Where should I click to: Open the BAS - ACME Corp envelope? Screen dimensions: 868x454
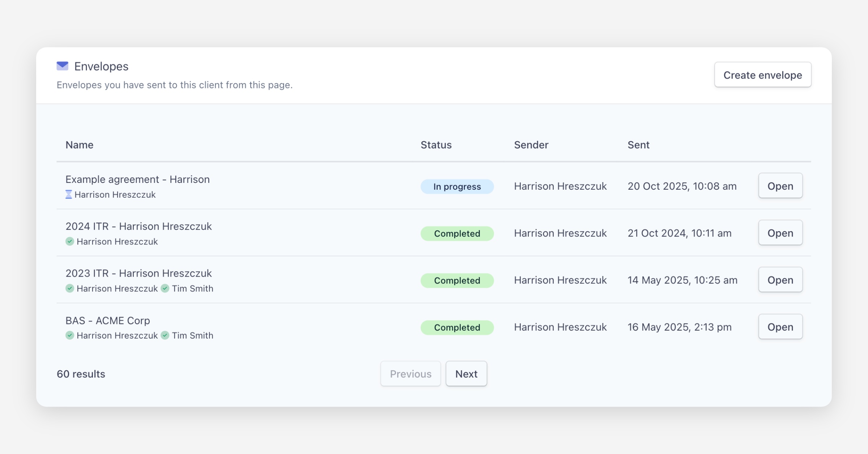780,327
